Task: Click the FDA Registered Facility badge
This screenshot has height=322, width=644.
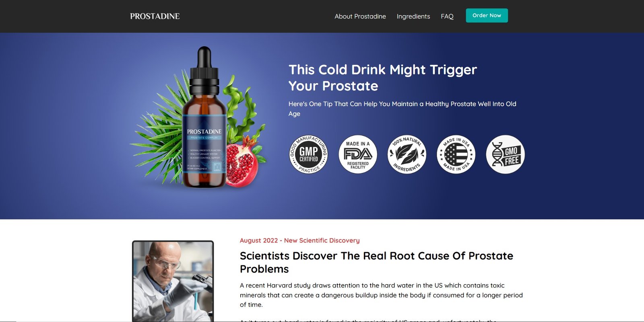Action: click(x=358, y=154)
